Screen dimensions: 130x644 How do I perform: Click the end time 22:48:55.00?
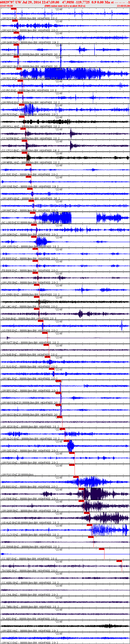pos(123,6)
